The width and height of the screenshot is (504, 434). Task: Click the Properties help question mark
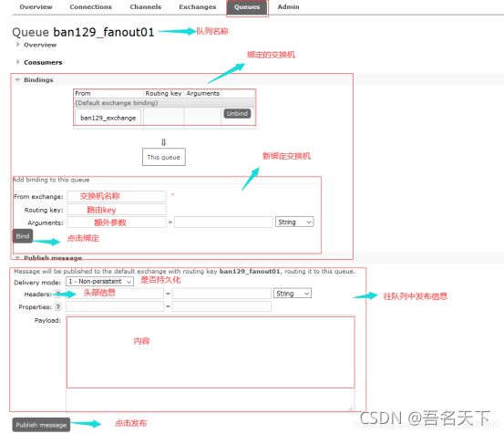(x=57, y=306)
